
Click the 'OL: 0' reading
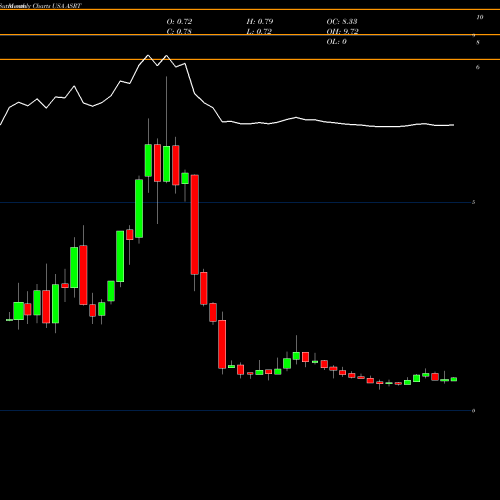[x=336, y=42]
